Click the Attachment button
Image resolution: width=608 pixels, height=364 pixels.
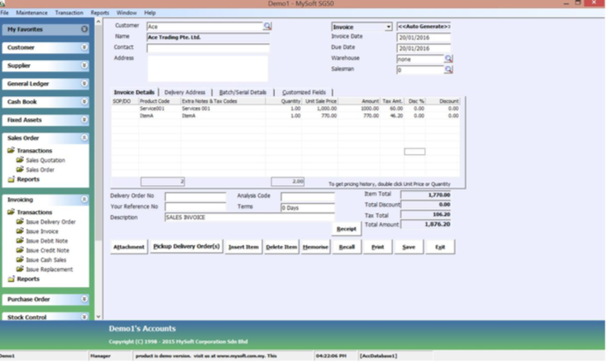point(128,247)
